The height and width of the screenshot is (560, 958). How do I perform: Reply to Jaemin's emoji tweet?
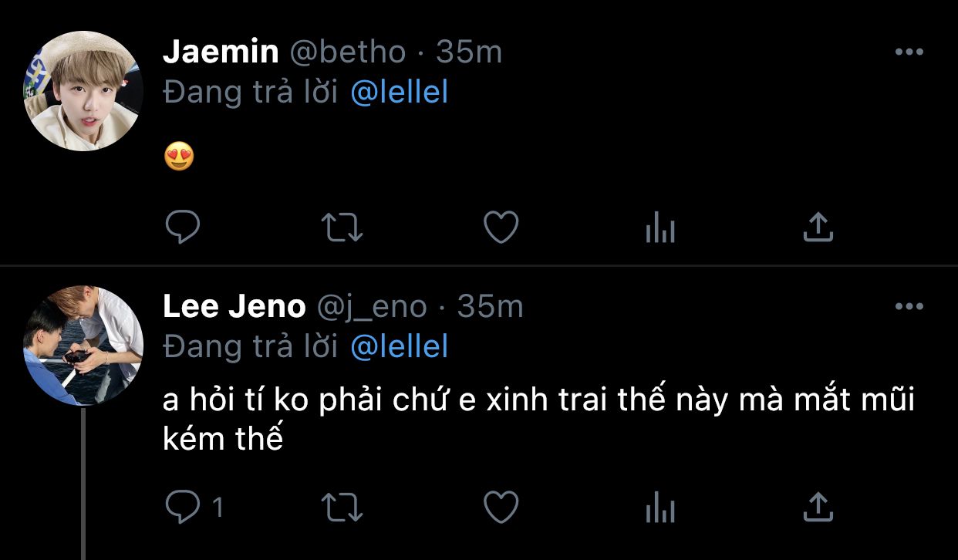point(183,228)
